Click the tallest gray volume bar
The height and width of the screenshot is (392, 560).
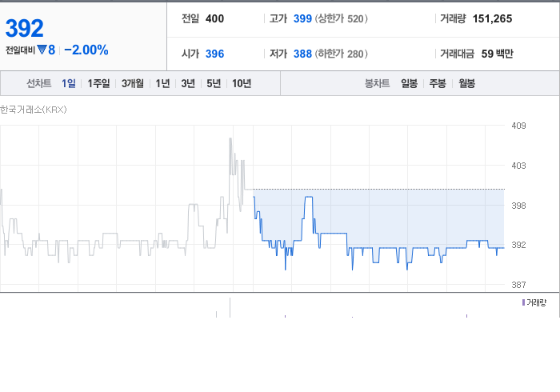tap(230, 307)
